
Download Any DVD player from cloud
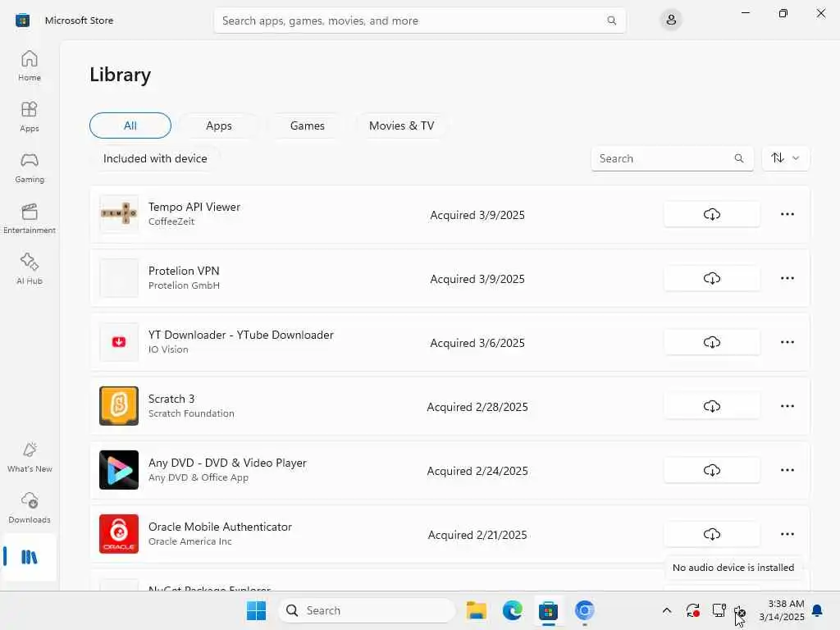pos(711,470)
